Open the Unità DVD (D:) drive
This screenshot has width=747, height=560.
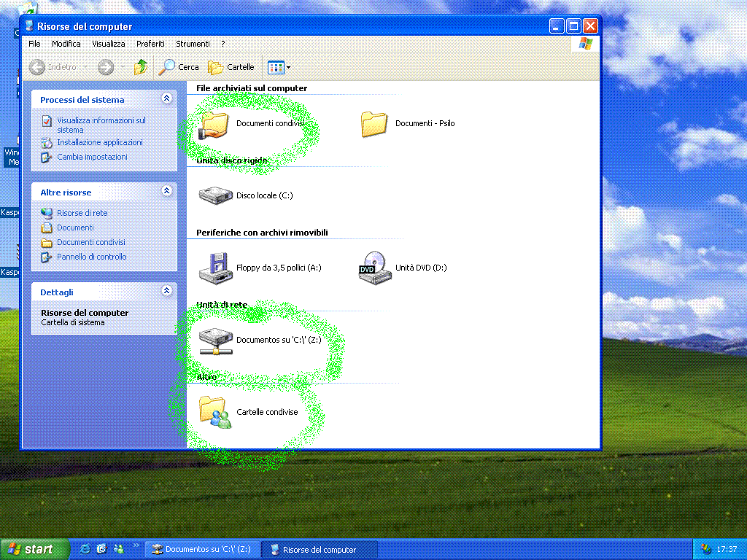(x=373, y=268)
